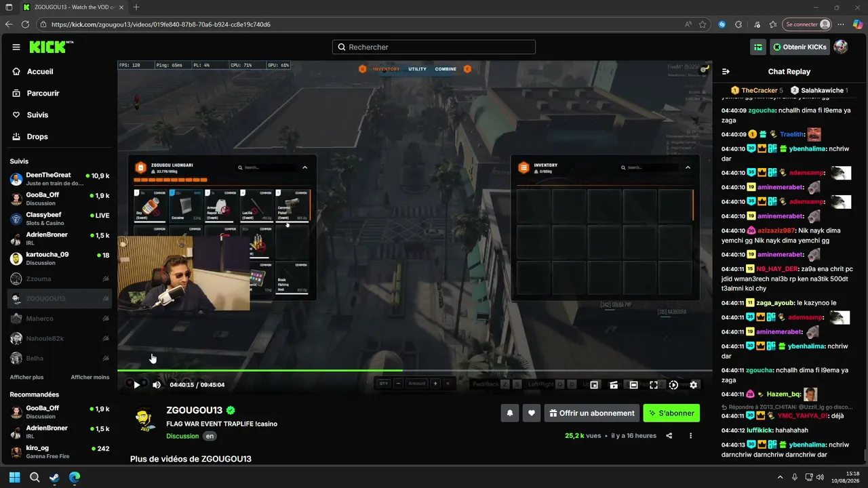
Task: Open the Discussion category link
Action: [x=182, y=436]
